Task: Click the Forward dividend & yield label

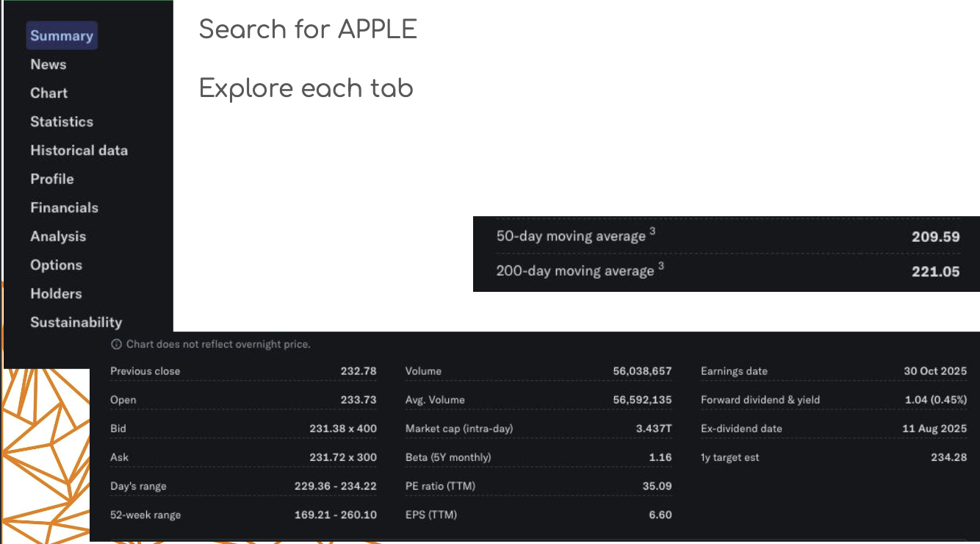Action: pos(760,400)
